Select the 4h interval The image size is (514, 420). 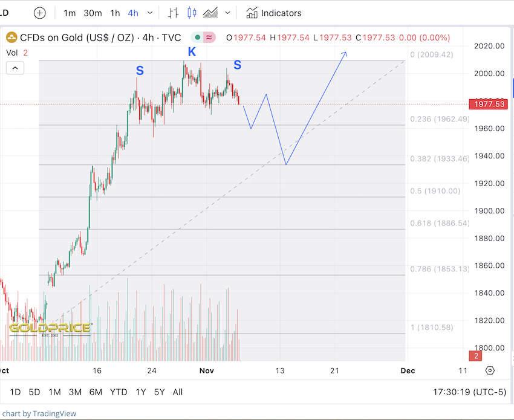[x=133, y=13]
